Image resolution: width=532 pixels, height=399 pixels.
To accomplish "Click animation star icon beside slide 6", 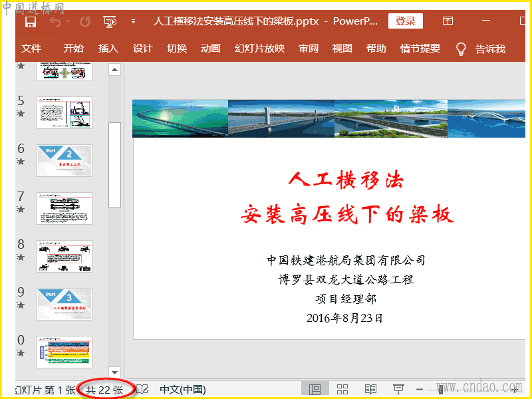I will click(21, 161).
